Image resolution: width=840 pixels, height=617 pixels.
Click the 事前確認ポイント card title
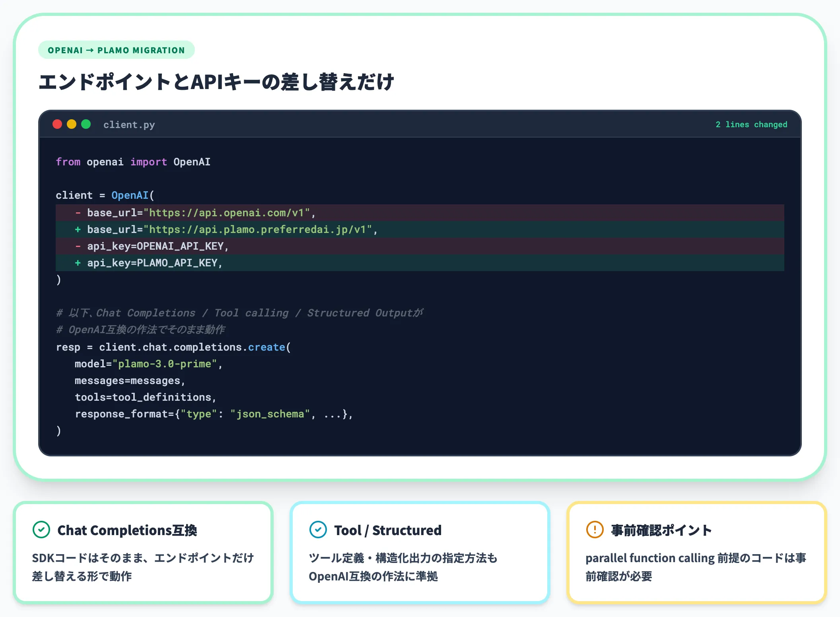[661, 530]
